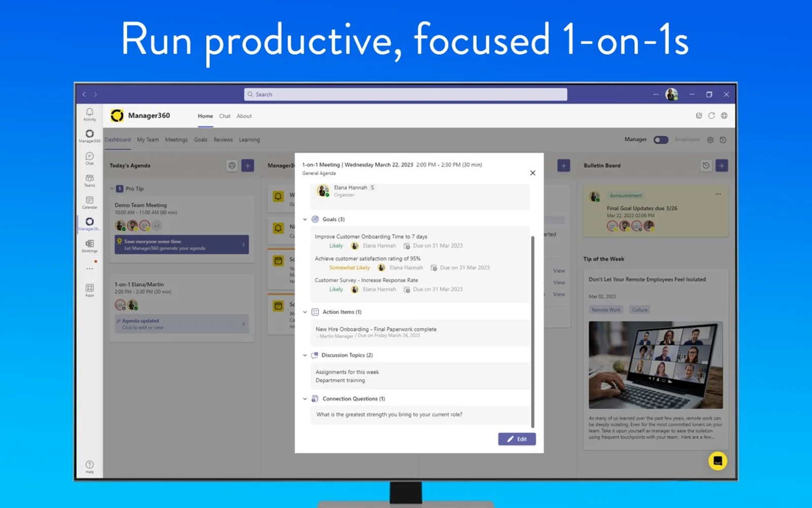Open Help at the sidebar bottom
Screen dimensions: 812x508
(89, 467)
